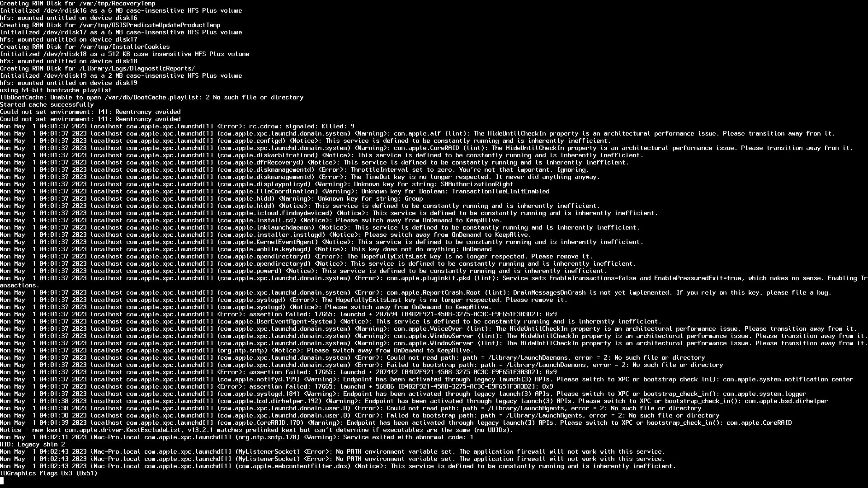Click the '/var/tmp/RecoveryTemp' path on first line
868x488 pixels.
[x=118, y=4]
